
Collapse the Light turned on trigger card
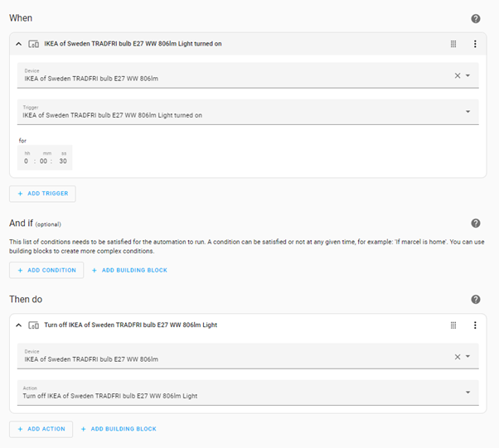pos(19,44)
